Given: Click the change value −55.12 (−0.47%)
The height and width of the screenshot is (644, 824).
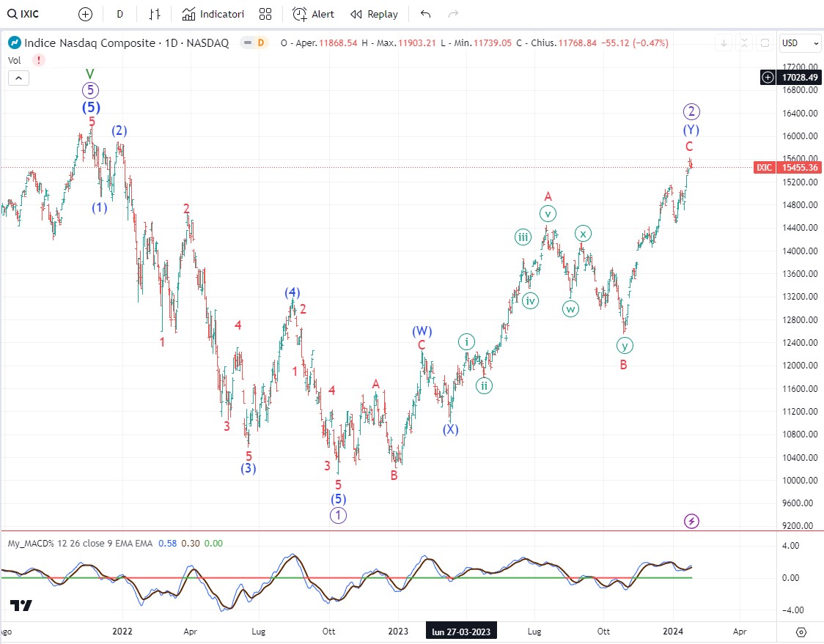Looking at the screenshot, I should (x=635, y=43).
